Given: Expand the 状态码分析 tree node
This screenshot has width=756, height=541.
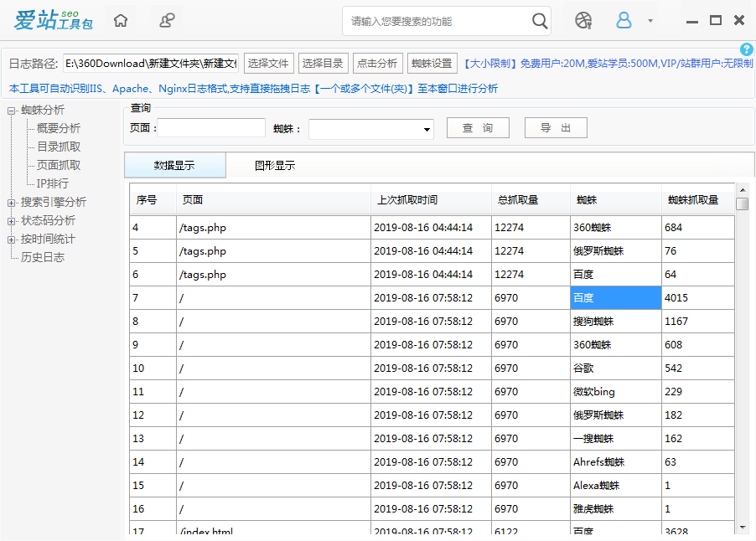Looking at the screenshot, I should click(x=11, y=221).
